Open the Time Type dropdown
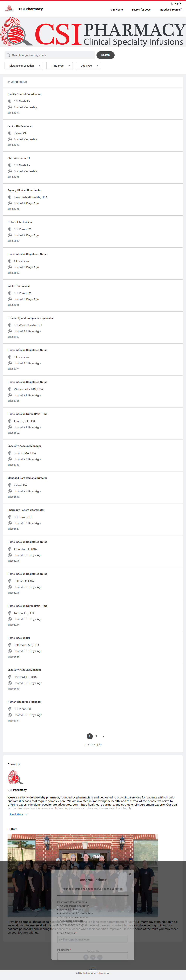 click(x=60, y=66)
